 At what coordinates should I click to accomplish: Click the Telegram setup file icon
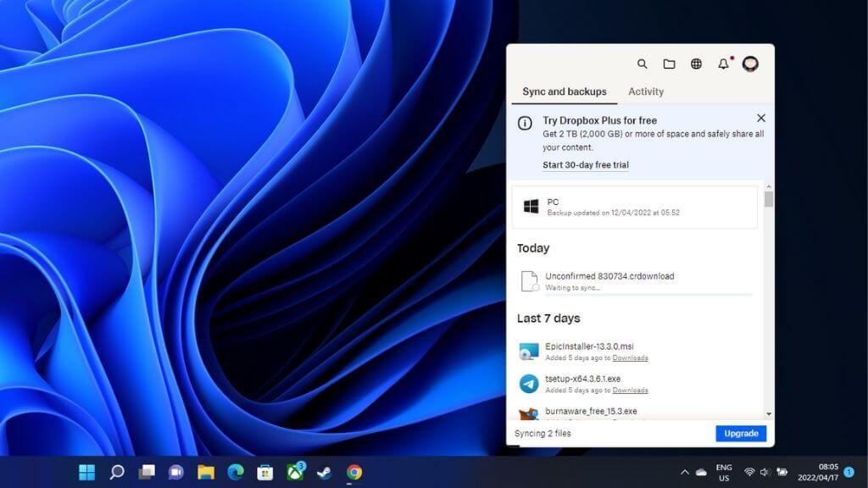(529, 384)
